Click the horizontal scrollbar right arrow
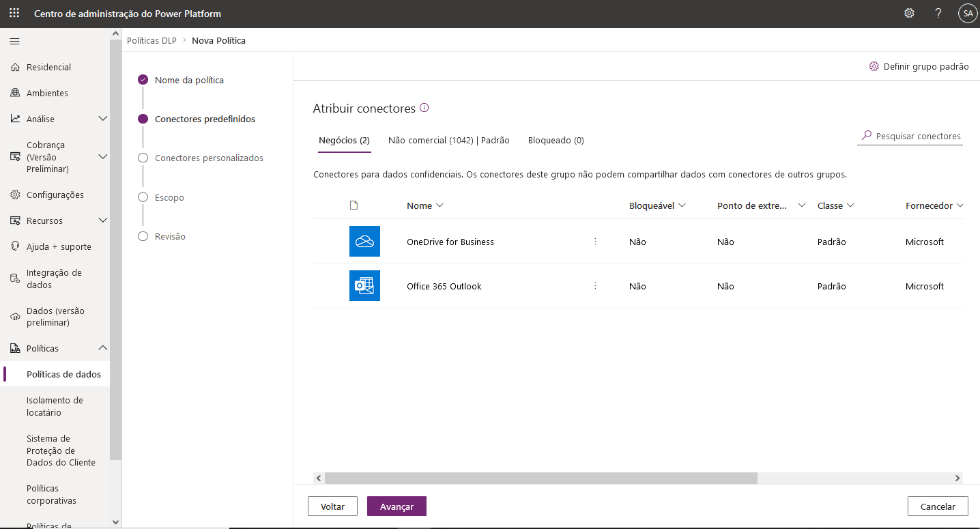 [x=957, y=478]
